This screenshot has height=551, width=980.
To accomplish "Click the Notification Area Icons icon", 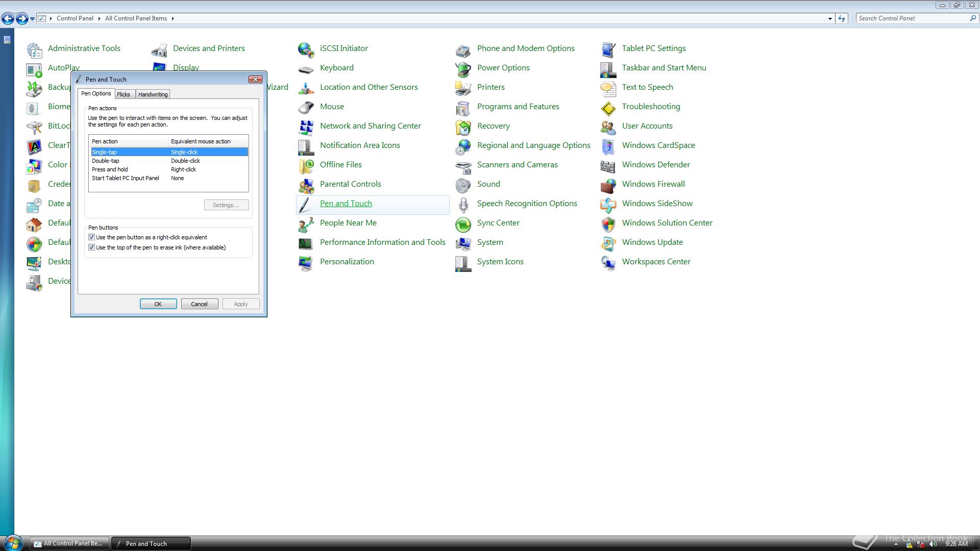I will (x=306, y=146).
